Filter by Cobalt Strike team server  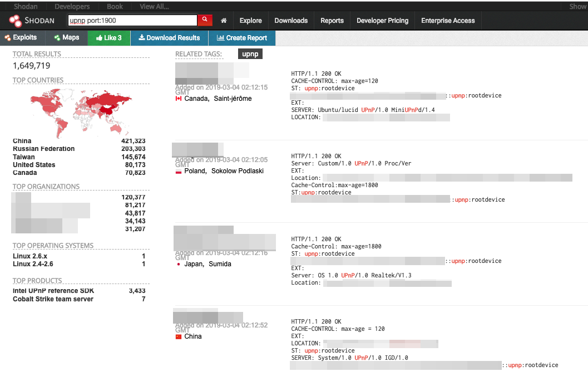click(53, 299)
